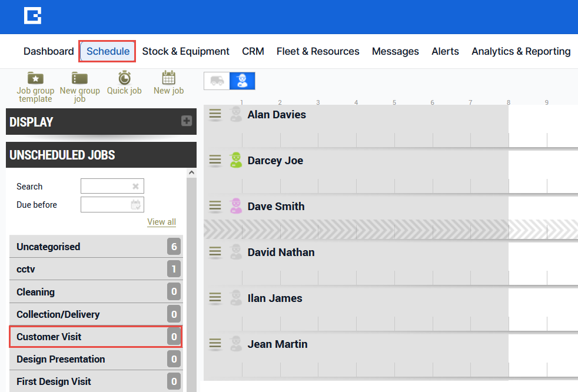Select the Collection/Delivery category

coord(96,314)
